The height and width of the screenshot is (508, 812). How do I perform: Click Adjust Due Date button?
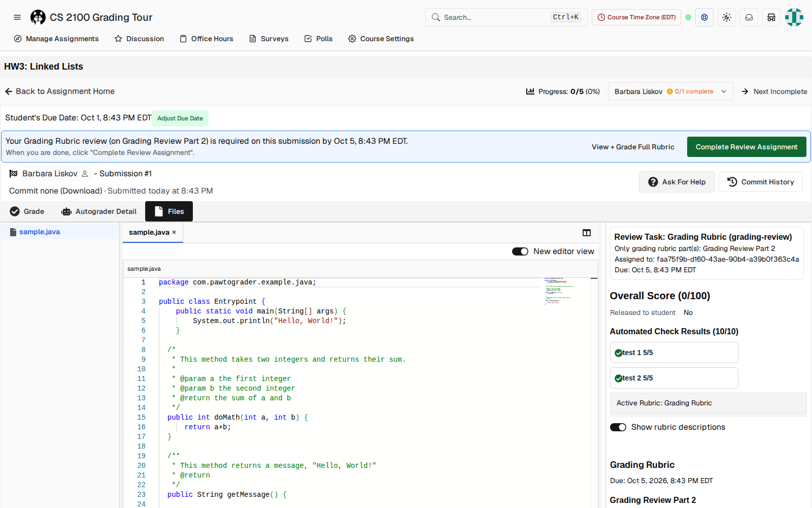[x=180, y=118]
